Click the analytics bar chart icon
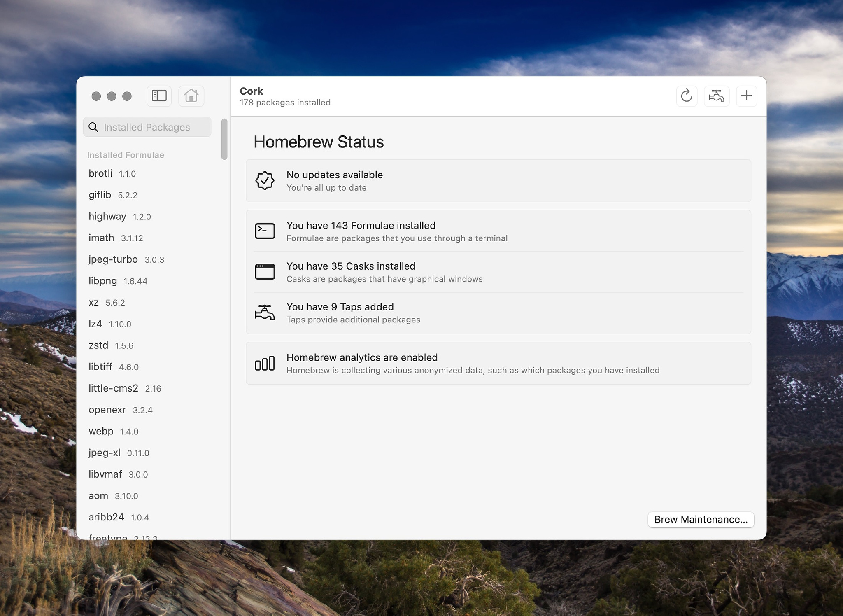 tap(265, 363)
